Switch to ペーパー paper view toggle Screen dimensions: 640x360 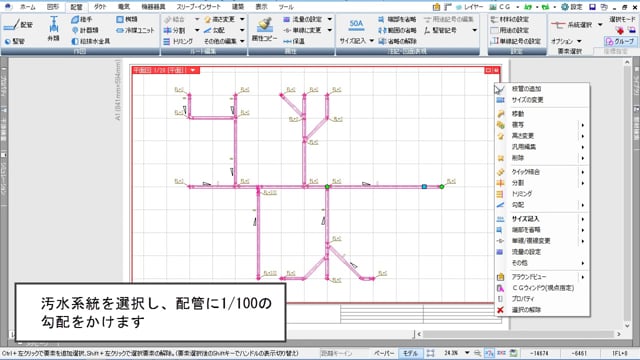coord(384,353)
